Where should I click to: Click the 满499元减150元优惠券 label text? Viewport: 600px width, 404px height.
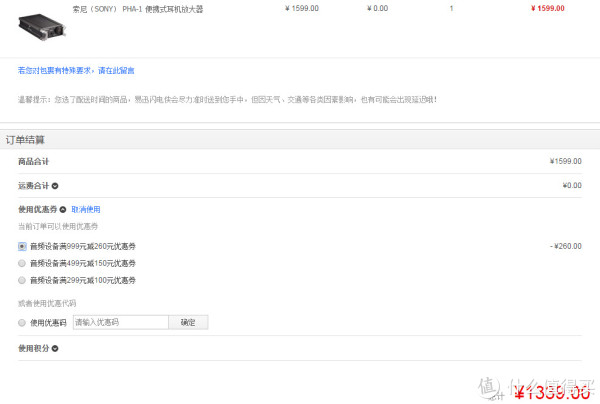tap(83, 263)
